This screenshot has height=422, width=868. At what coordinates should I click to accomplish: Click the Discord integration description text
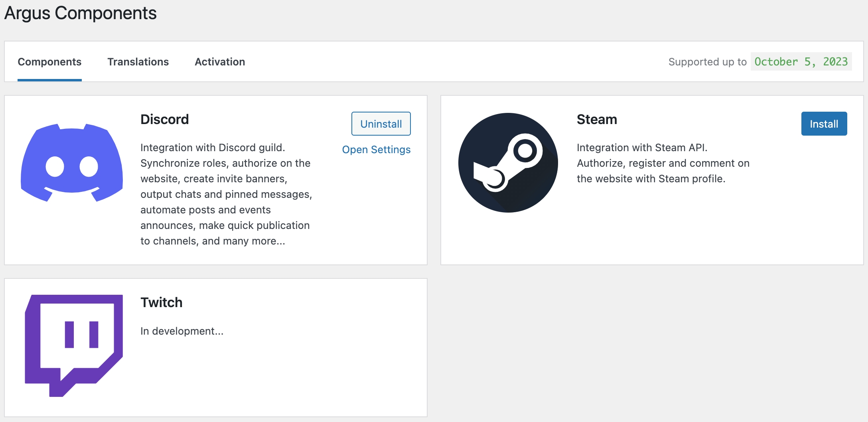pyautogui.click(x=226, y=194)
